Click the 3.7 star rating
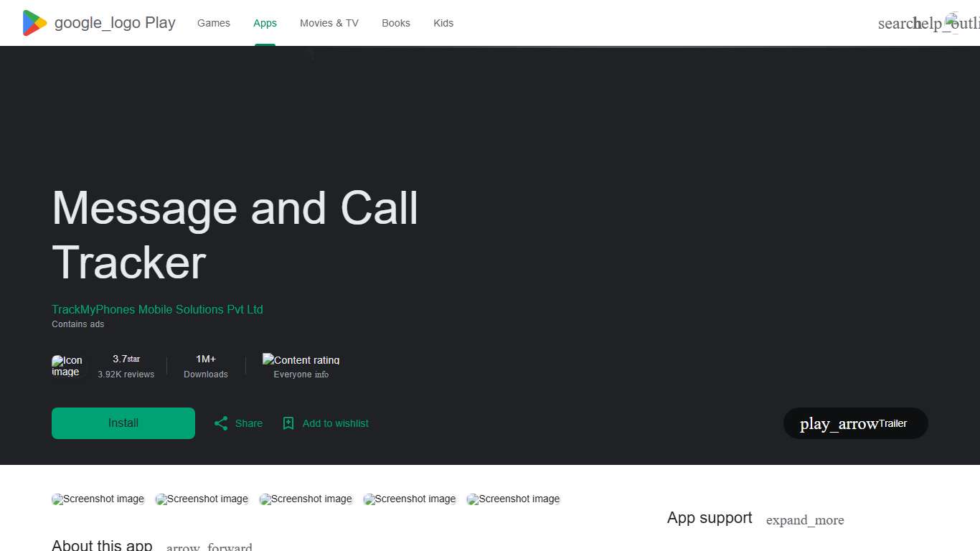The image size is (980, 551). (x=126, y=359)
